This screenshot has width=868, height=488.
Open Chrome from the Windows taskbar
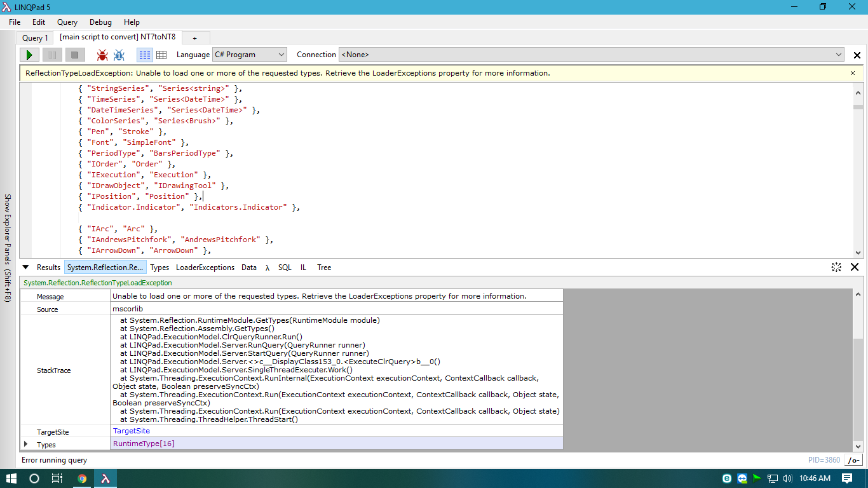pos(82,478)
